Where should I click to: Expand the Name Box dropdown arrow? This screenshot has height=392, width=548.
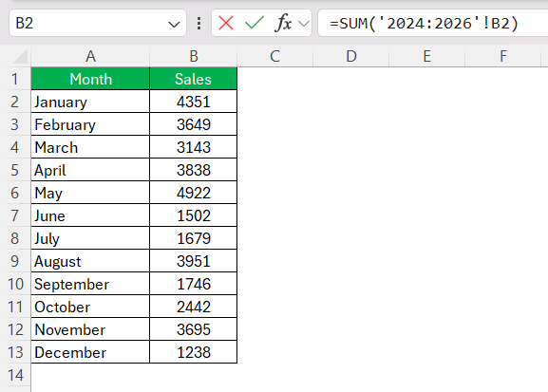(x=174, y=24)
